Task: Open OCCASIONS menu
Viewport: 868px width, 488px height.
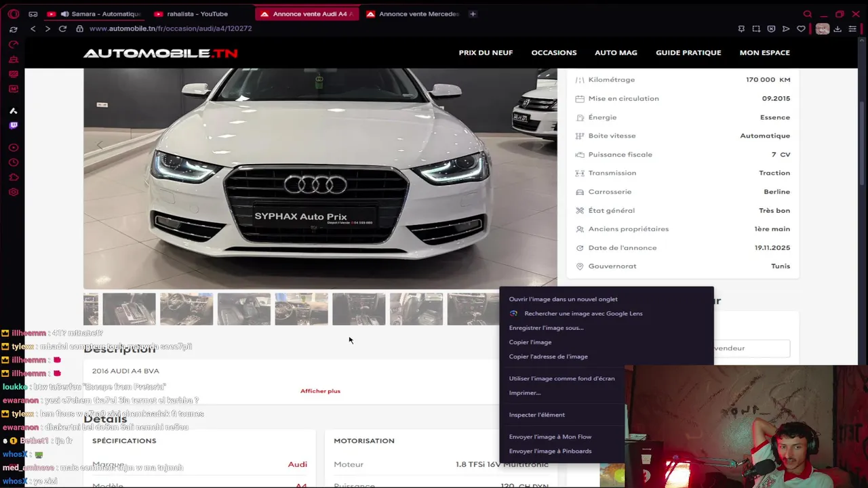Action: [x=554, y=52]
